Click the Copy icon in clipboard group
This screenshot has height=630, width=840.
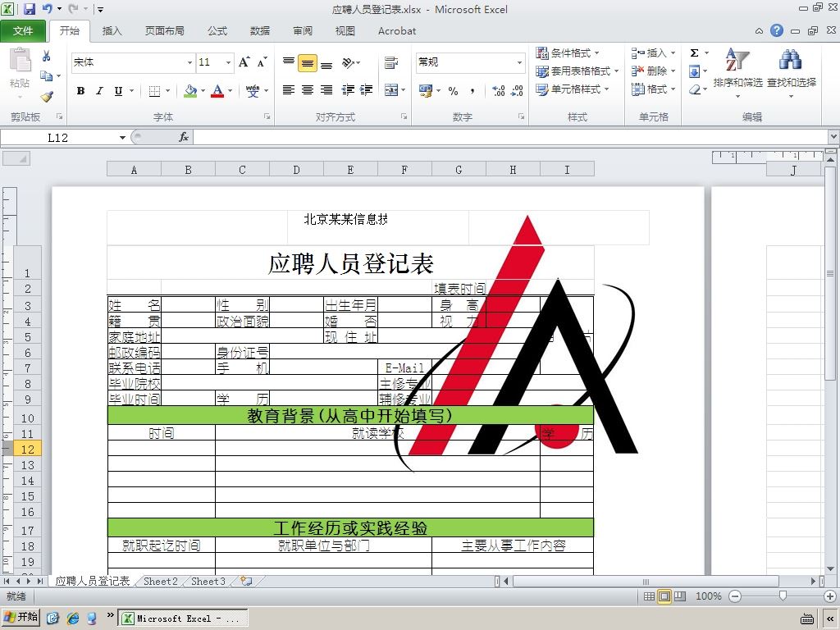[x=47, y=76]
